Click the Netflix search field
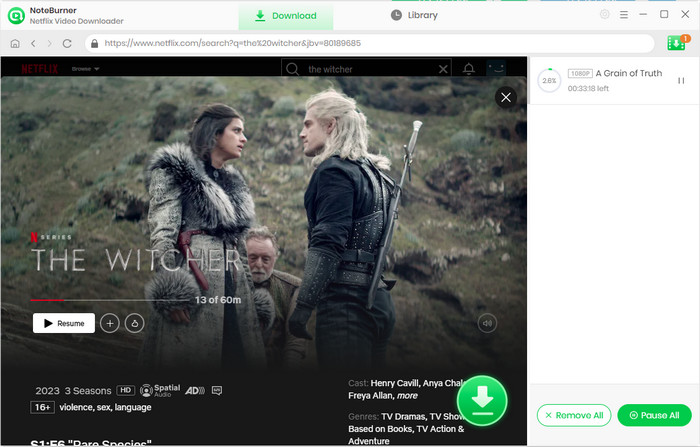700x447 pixels. pos(366,69)
